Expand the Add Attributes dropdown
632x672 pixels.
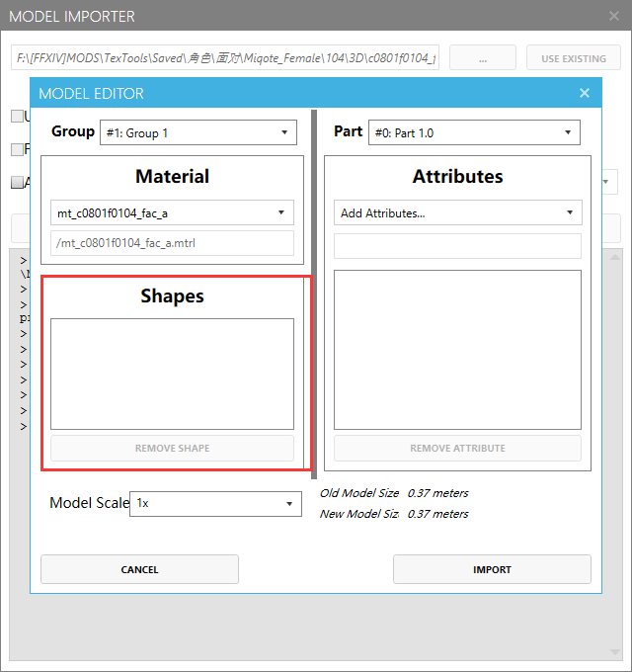457,212
